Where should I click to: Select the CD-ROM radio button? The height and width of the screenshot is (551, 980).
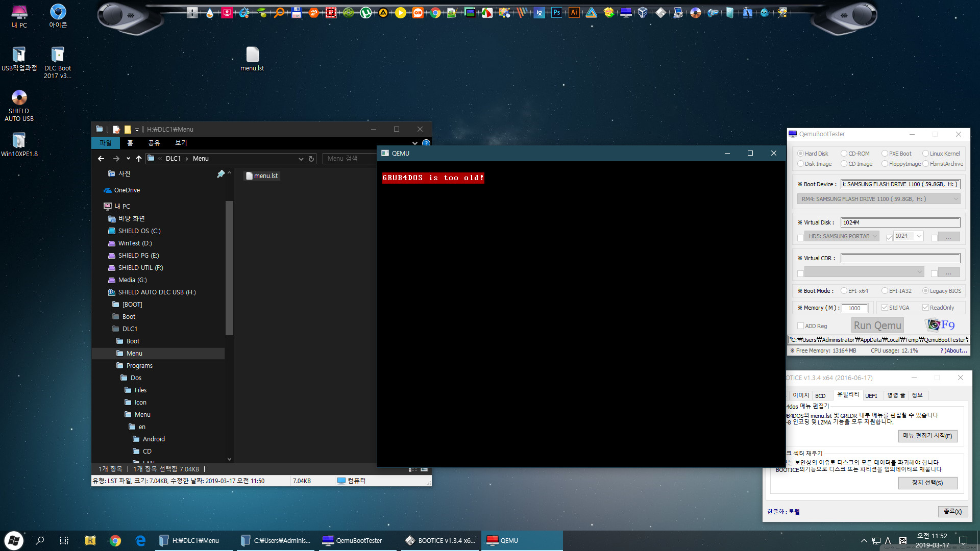click(844, 154)
